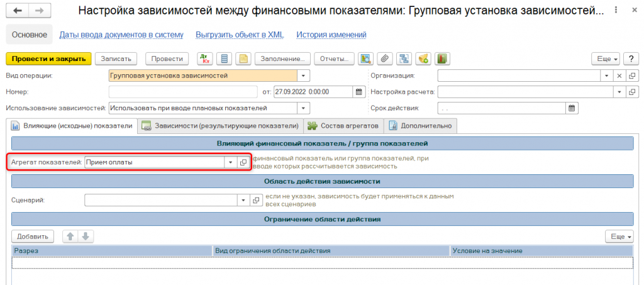This screenshot has width=644, height=285.
Task: Open История изменений link
Action: 331,35
